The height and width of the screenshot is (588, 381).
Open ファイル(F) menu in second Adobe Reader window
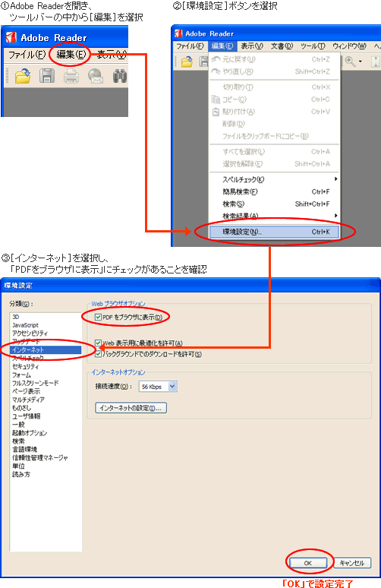190,46
